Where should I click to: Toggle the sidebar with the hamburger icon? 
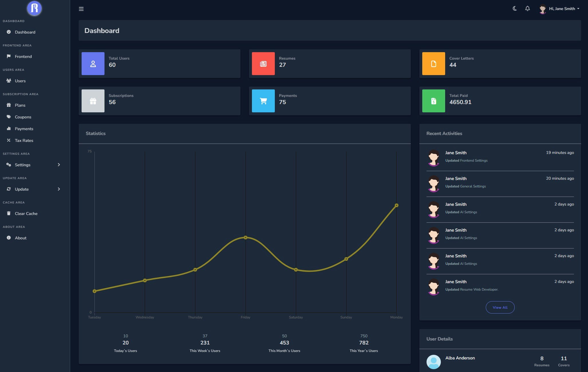[81, 9]
